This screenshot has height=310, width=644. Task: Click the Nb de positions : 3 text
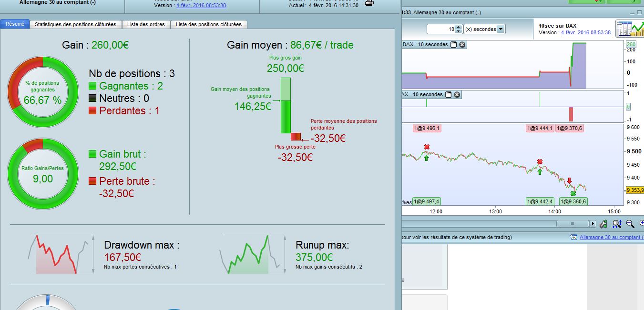point(132,73)
